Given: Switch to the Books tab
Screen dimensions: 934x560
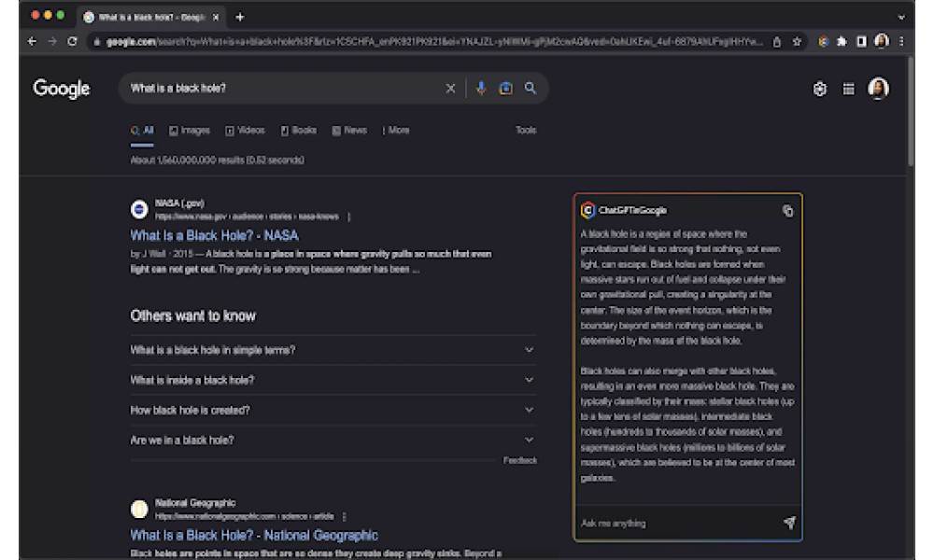Looking at the screenshot, I should (x=299, y=131).
